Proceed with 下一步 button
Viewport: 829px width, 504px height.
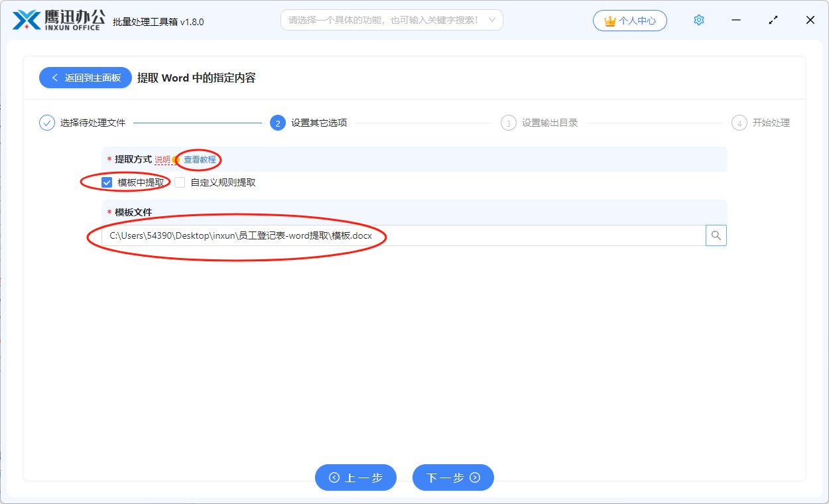coord(453,477)
